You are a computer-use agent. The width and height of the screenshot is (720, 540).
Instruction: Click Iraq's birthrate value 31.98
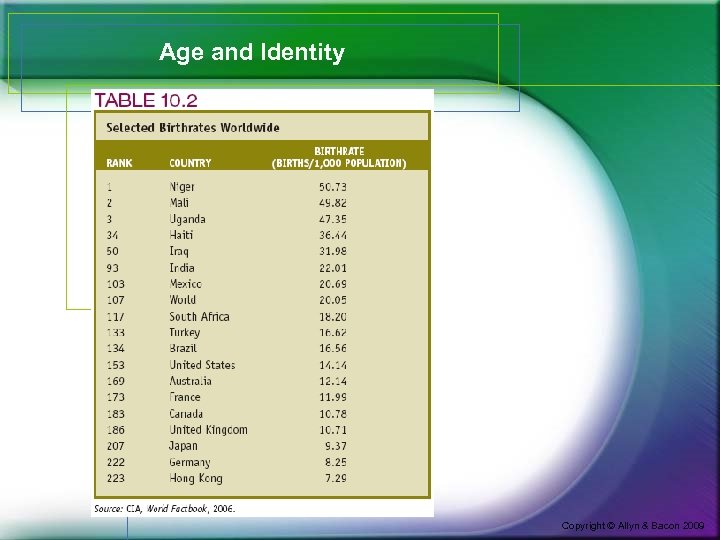pos(333,251)
